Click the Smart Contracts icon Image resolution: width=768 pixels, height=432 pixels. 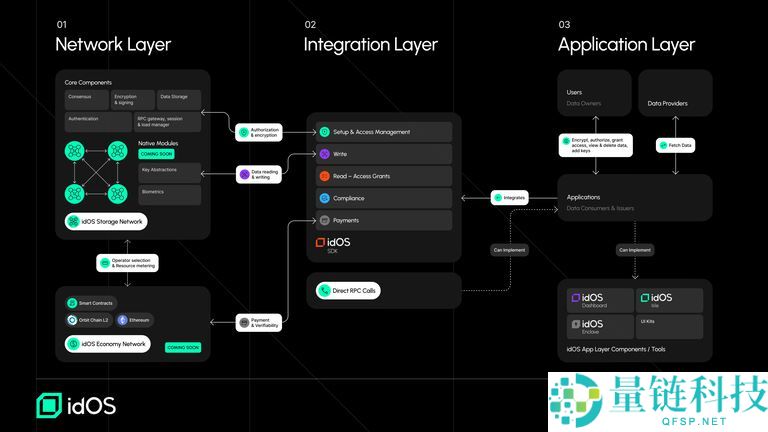click(x=72, y=302)
